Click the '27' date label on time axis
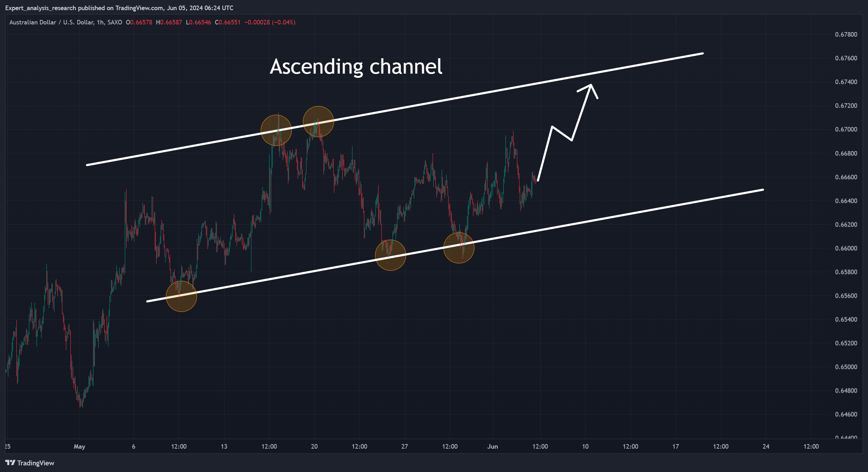 [x=404, y=447]
